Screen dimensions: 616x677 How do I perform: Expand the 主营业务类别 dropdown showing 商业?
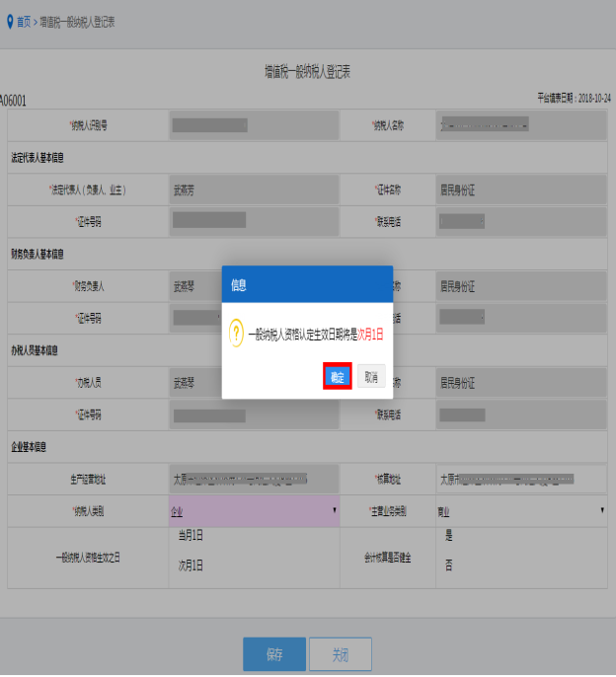(x=520, y=510)
